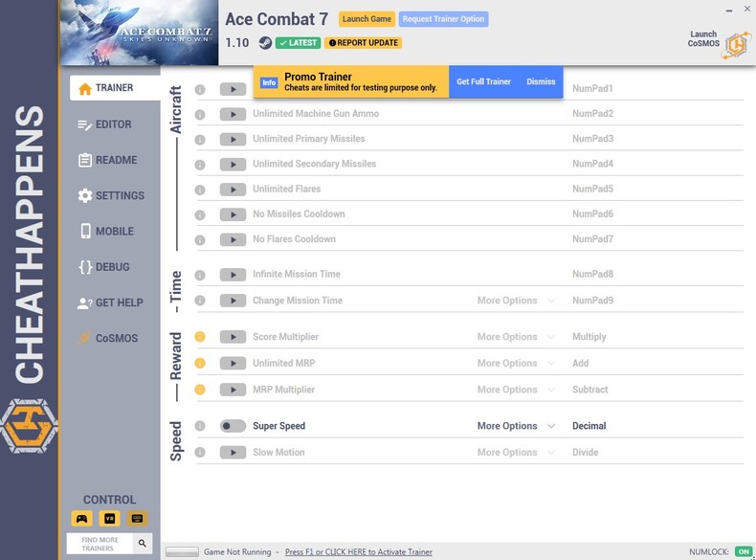Click info icon for Unlimited Secondary Missiles
Viewport: 756px width, 560px height.
tap(200, 165)
